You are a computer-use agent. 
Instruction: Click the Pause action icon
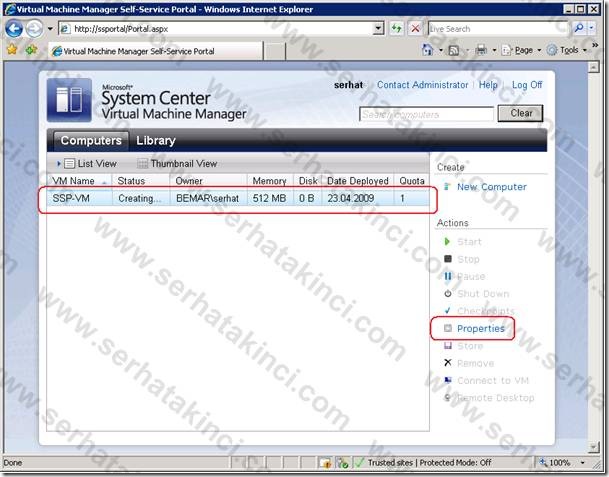point(447,276)
